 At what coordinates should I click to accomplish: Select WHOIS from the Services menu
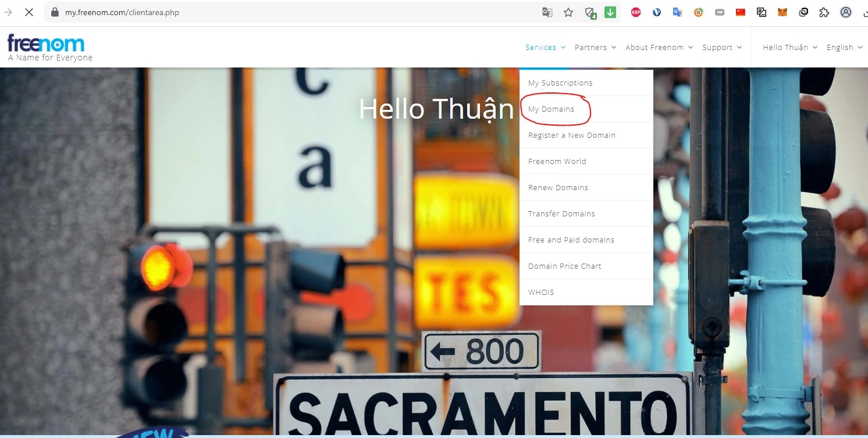tap(586, 293)
